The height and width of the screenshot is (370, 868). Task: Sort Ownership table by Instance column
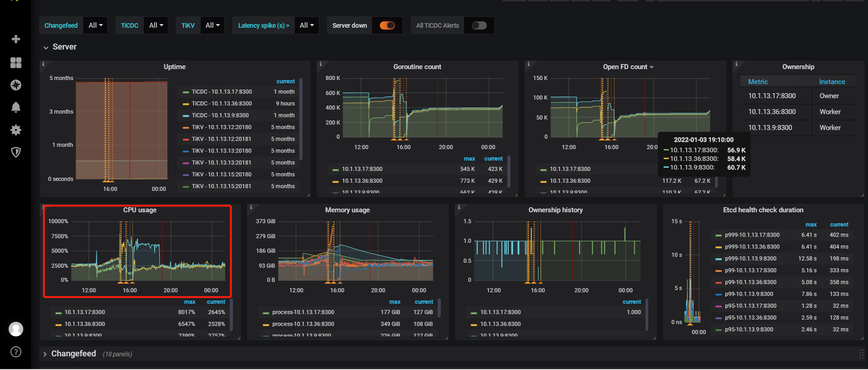[832, 82]
